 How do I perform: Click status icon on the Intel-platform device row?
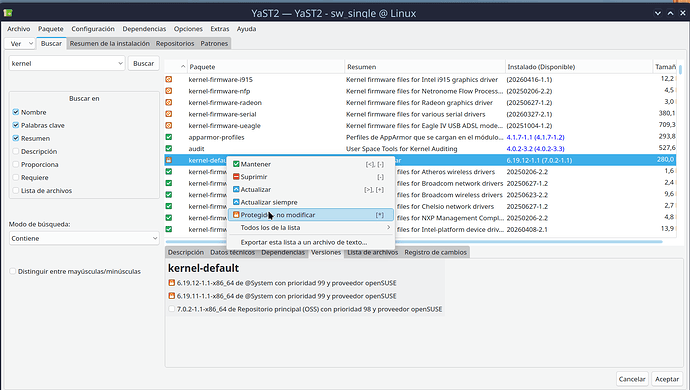169,229
